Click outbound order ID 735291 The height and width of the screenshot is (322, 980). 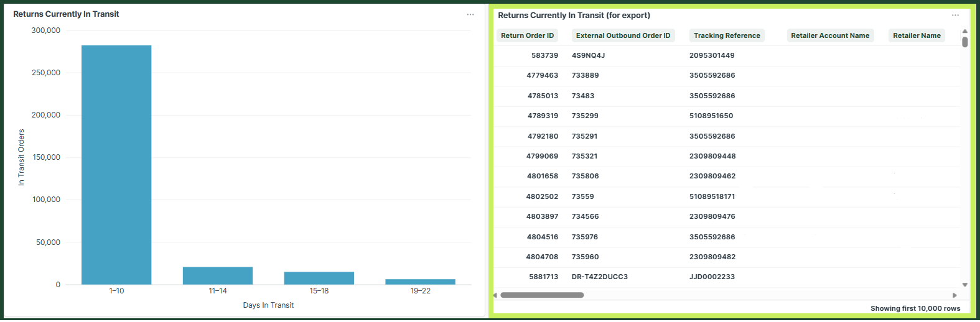click(585, 136)
